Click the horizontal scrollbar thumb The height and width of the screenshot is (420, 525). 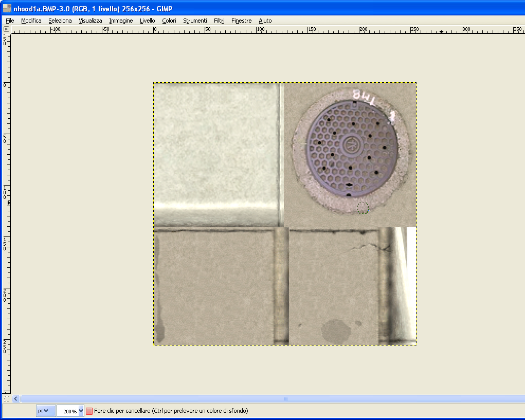(x=285, y=398)
